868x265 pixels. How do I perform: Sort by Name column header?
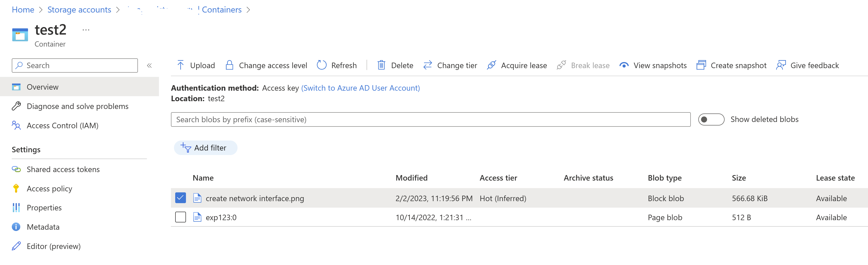[203, 178]
